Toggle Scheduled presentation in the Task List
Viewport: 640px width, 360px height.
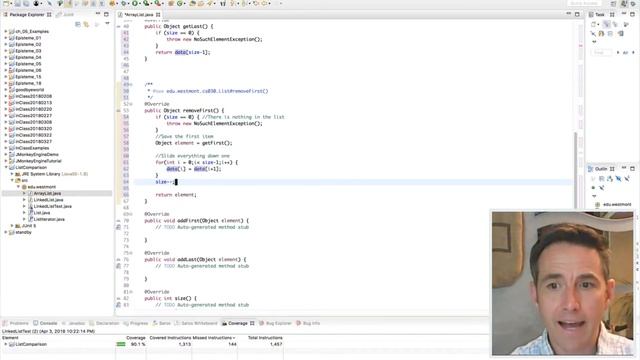615,24
